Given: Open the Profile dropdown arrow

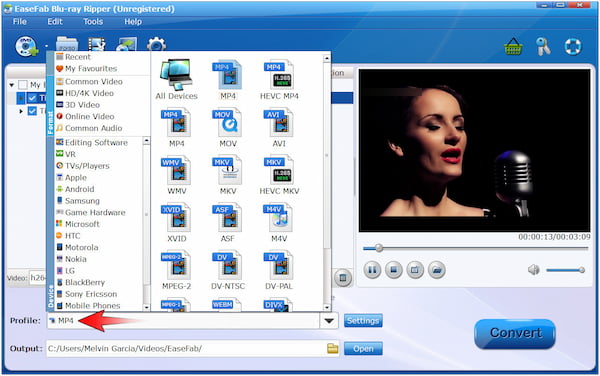Looking at the screenshot, I should [x=329, y=321].
